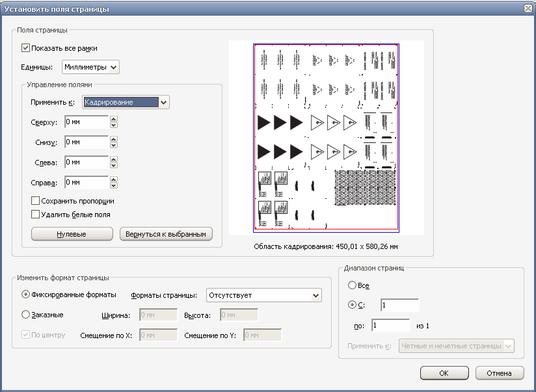Toggle the disabled 'По центру' checkbox
This screenshot has height=392, width=536.
[25, 335]
